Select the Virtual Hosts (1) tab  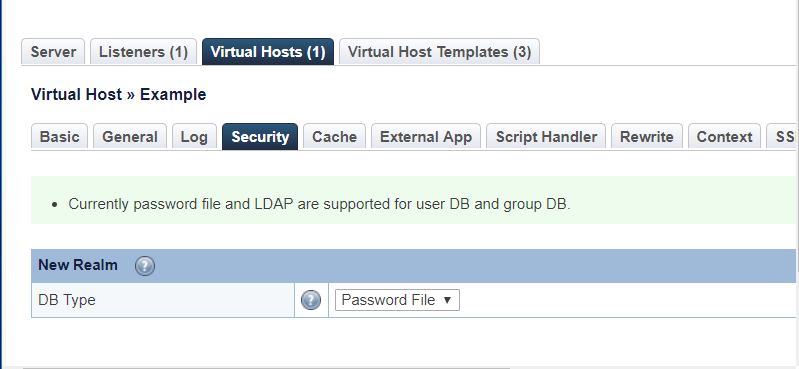click(268, 51)
